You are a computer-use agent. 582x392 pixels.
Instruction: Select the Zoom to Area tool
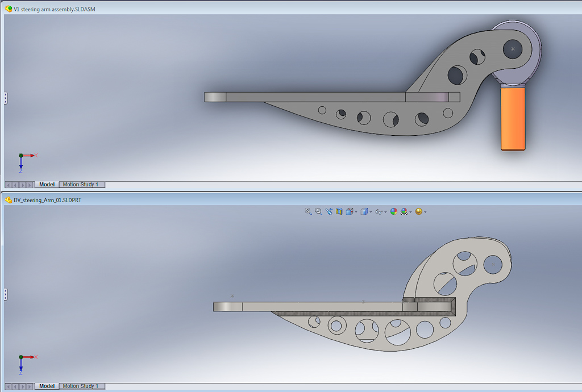pos(318,211)
